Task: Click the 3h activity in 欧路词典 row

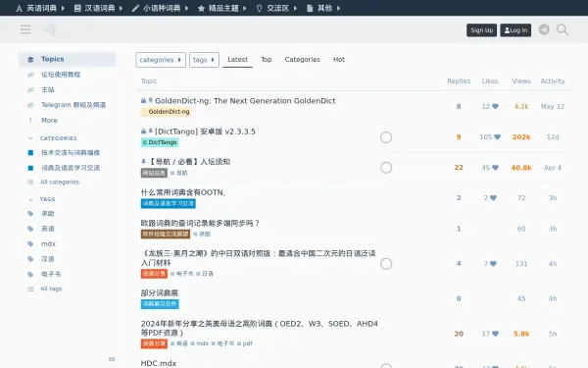Action: click(x=553, y=229)
